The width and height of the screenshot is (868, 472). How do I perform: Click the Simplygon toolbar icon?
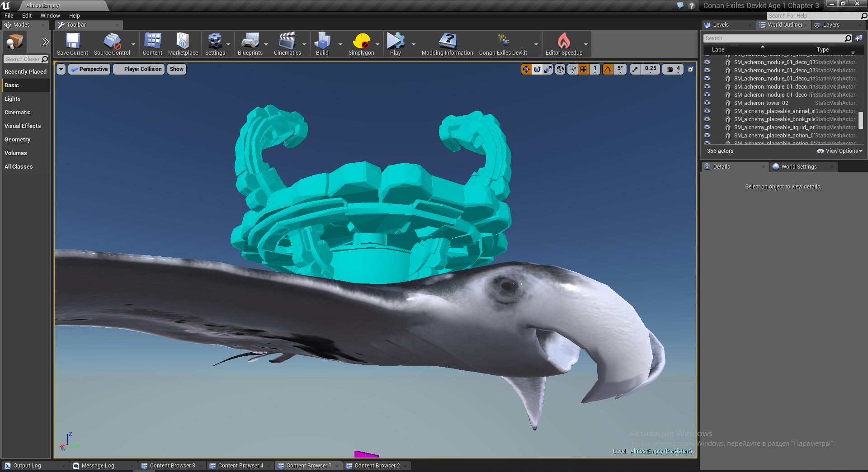coord(361,43)
